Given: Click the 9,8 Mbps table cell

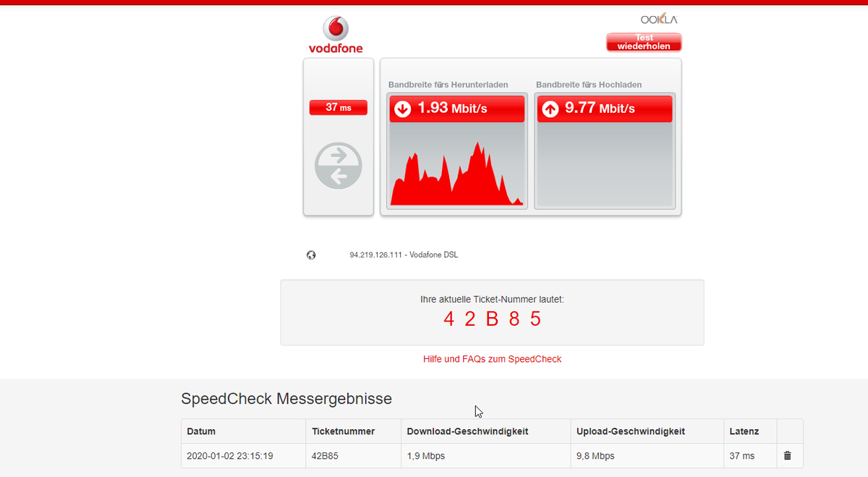Looking at the screenshot, I should click(647, 456).
